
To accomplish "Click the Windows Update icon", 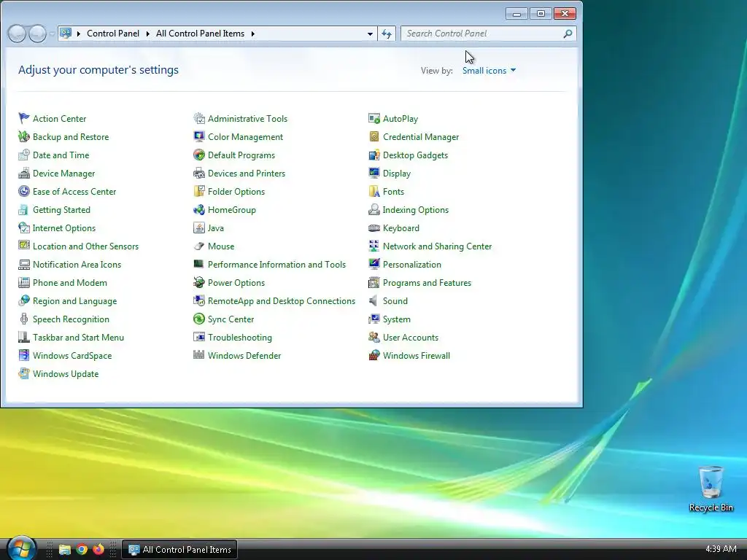I will 24,373.
